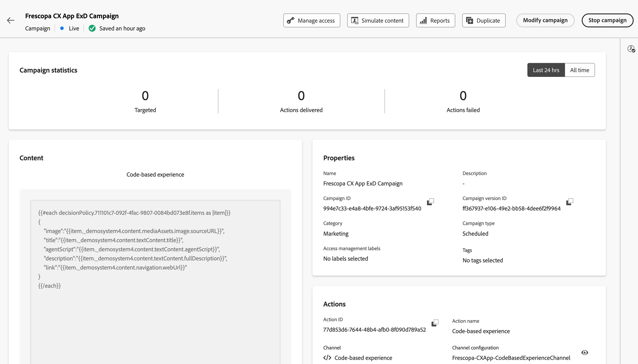Select Last 24 hrs statistics
The width and height of the screenshot is (638, 364).
[546, 70]
